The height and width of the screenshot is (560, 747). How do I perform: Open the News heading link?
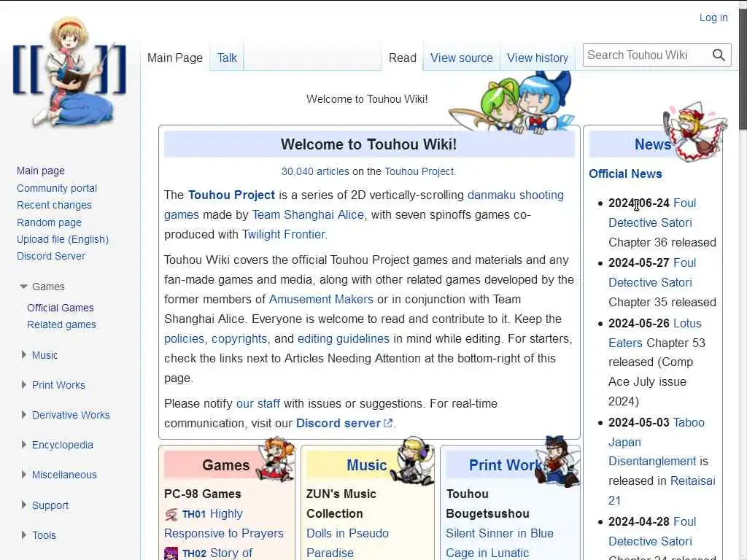[x=653, y=144]
